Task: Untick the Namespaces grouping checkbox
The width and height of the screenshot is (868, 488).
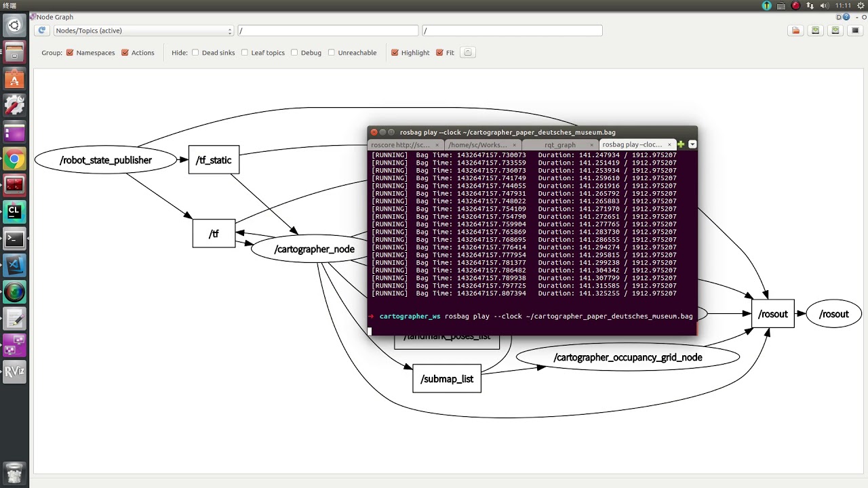Action: pyautogui.click(x=70, y=52)
